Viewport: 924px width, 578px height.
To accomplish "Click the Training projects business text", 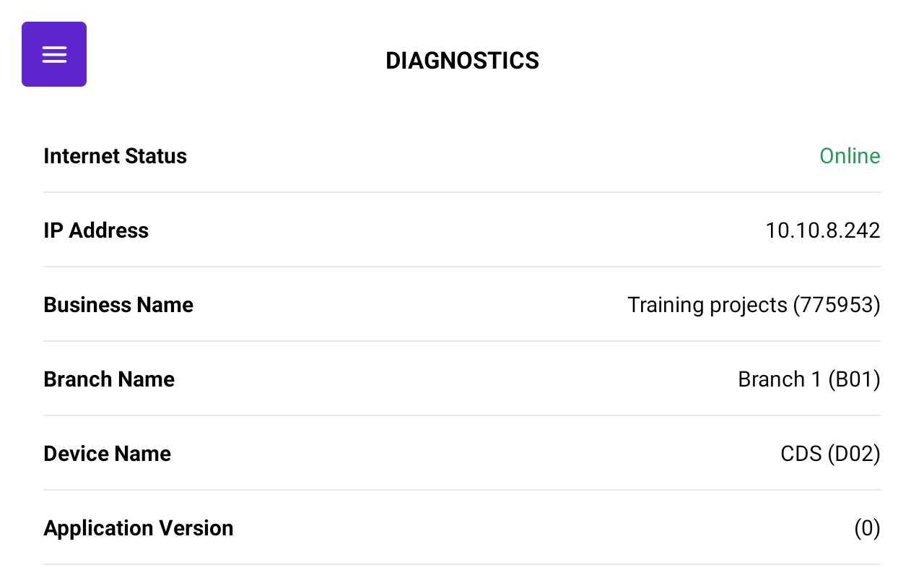I will [x=707, y=305].
